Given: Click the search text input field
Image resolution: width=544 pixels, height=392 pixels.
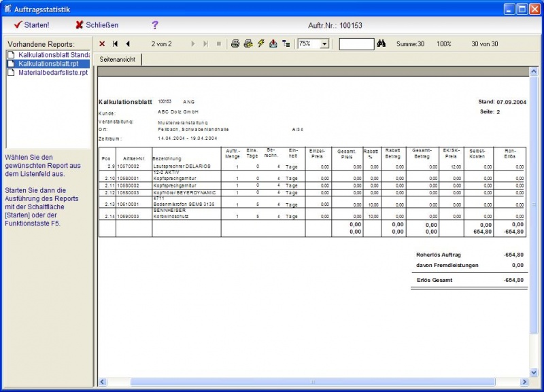Looking at the screenshot, I should 356,44.
